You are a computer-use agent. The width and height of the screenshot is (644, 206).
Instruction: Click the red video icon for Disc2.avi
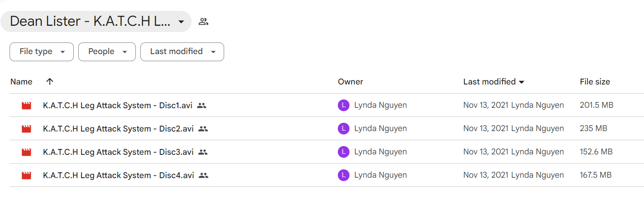click(x=27, y=129)
